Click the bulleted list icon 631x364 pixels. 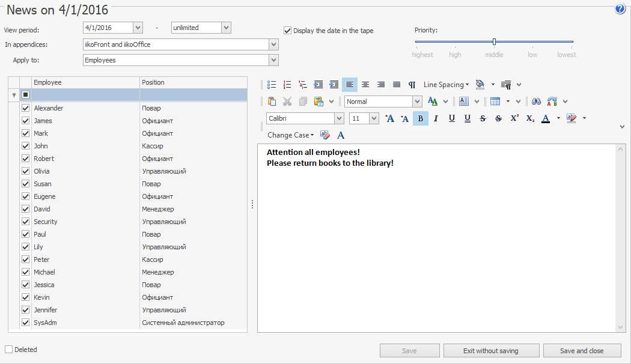272,85
